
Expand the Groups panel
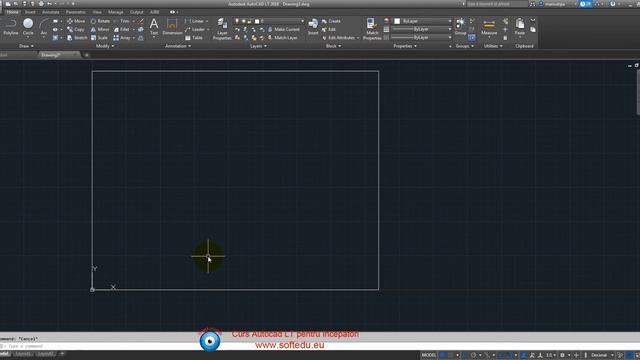pyautogui.click(x=465, y=46)
